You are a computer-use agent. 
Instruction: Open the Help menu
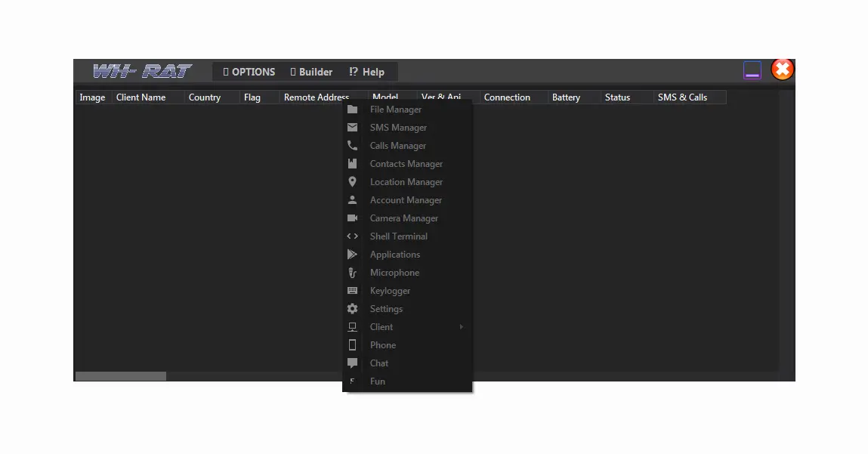[368, 71]
